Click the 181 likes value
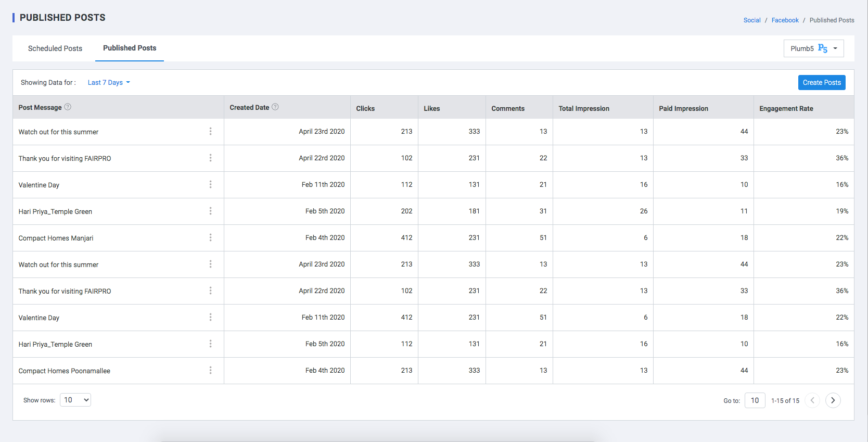Screen dimensions: 868x442 click(x=474, y=211)
